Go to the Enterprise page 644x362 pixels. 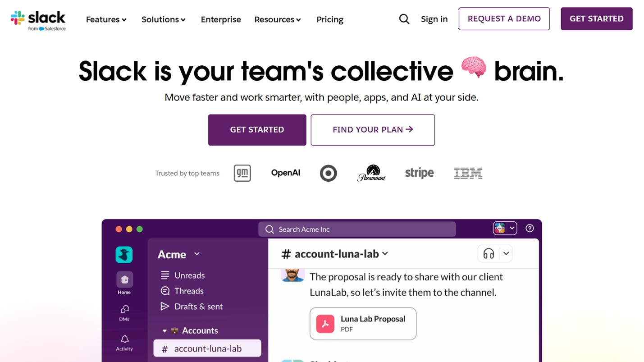pos(221,19)
